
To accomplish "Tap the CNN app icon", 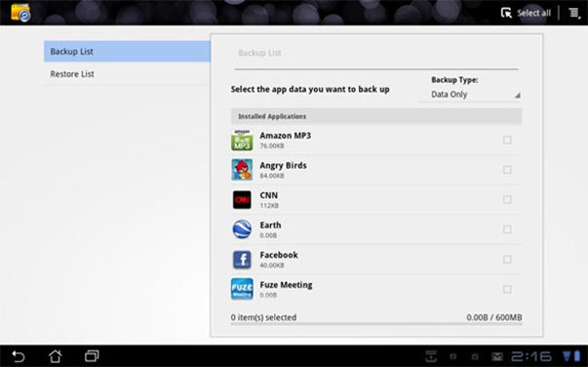I will tap(242, 200).
